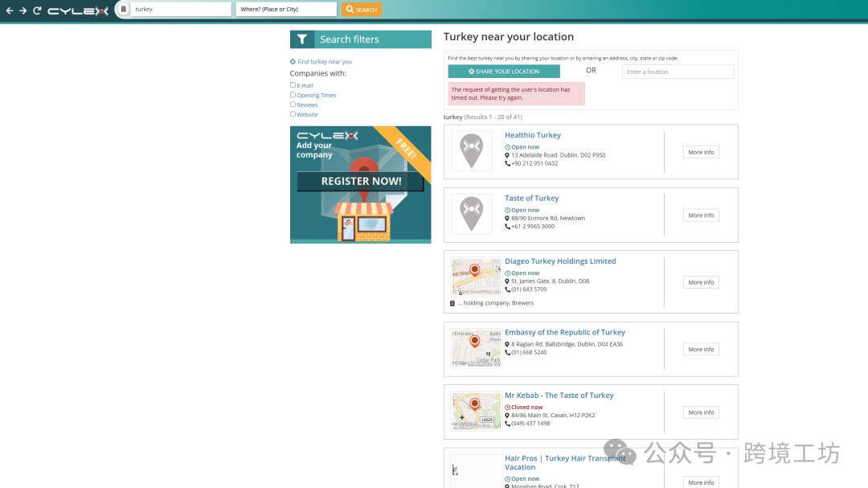
Task: Click Taste of Turkey pin placeholder icon
Action: 472,214
